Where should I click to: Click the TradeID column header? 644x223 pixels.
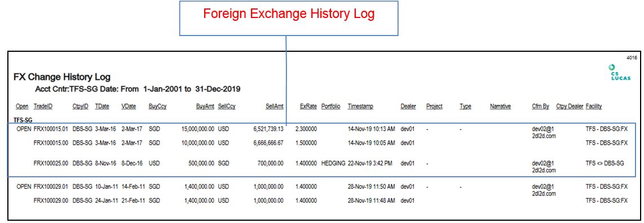43,106
